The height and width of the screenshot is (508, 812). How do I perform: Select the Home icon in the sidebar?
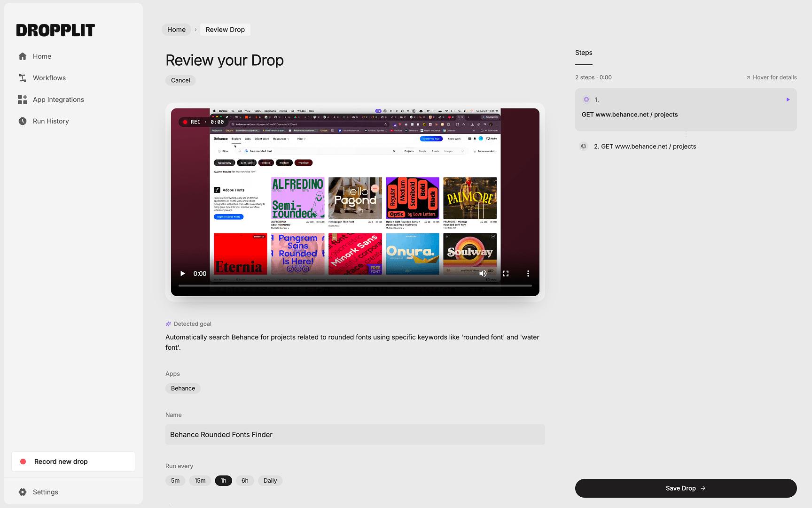click(23, 56)
